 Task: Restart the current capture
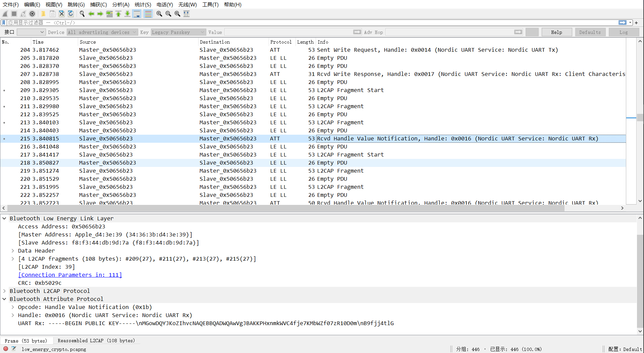pyautogui.click(x=23, y=14)
